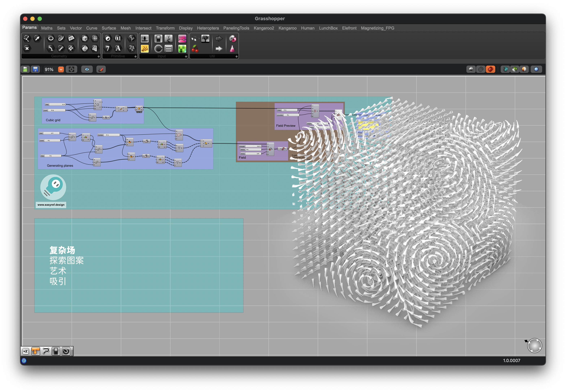Toggle the canvas preview eye button
566x392 pixels.
[x=87, y=69]
